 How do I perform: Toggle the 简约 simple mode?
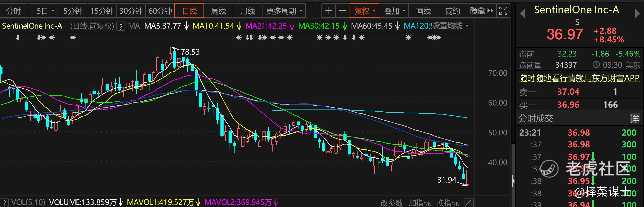pyautogui.click(x=453, y=11)
